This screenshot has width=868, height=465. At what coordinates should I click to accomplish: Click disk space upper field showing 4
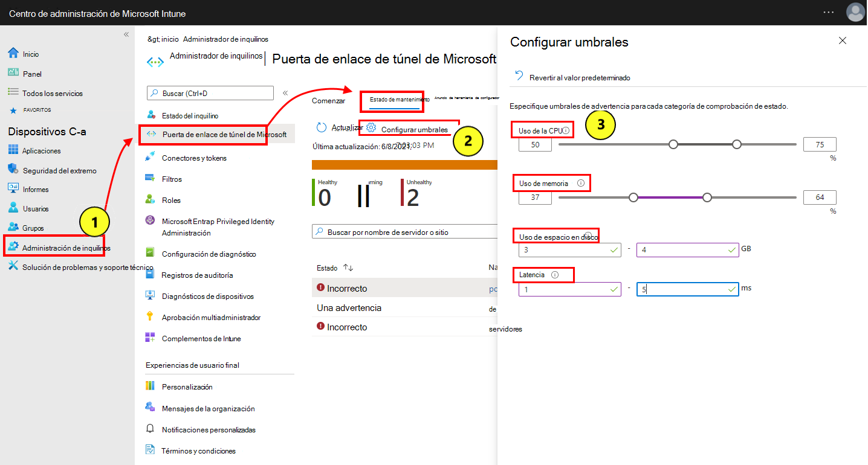pos(687,249)
